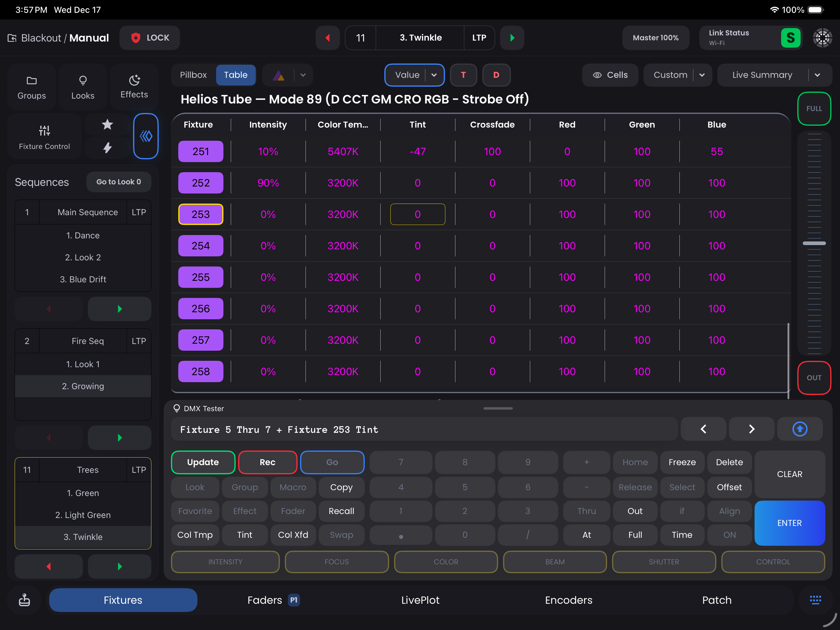
Task: Open the Groups panel
Action: pos(31,87)
